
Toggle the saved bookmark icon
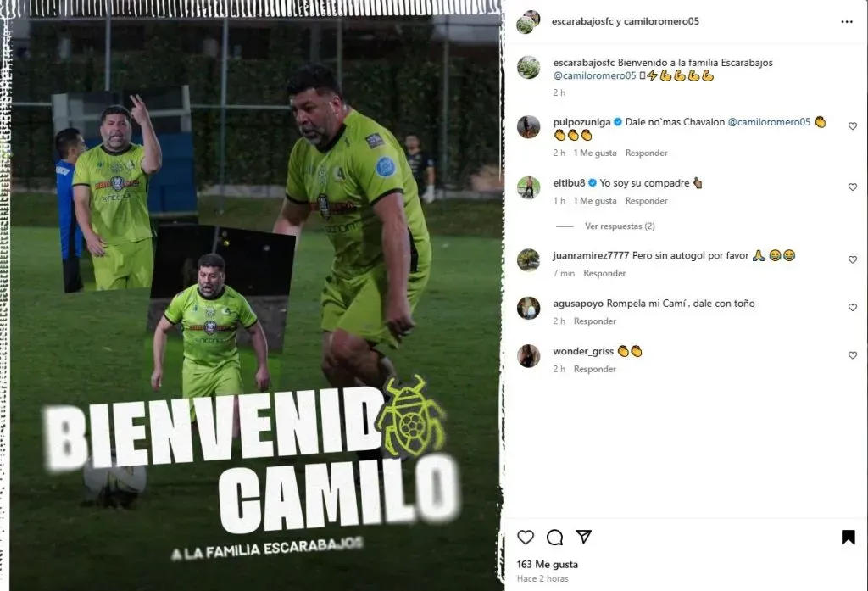point(848,537)
